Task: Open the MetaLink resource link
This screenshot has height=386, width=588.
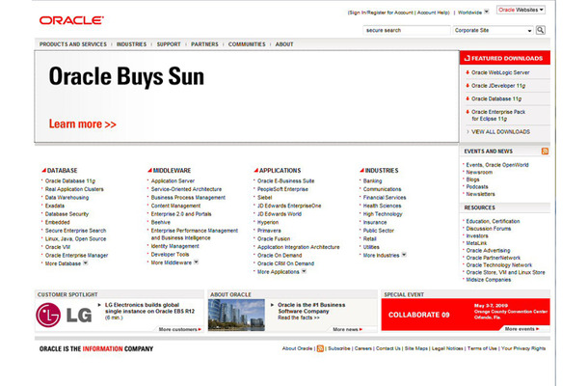Action: pyautogui.click(x=476, y=243)
